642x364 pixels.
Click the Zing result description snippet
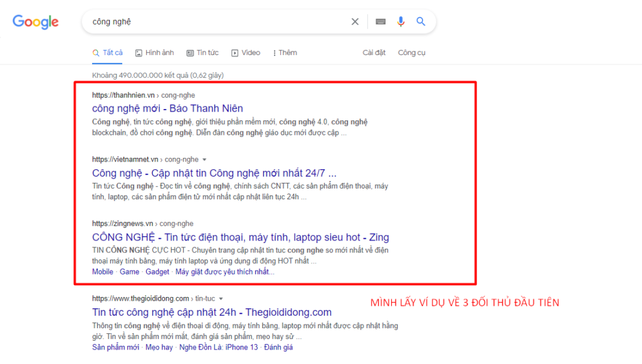click(240, 256)
